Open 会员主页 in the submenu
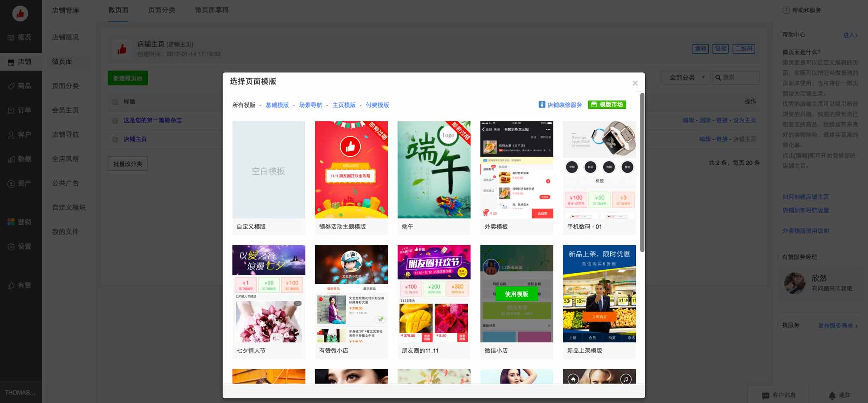The width and height of the screenshot is (868, 403). [x=66, y=110]
